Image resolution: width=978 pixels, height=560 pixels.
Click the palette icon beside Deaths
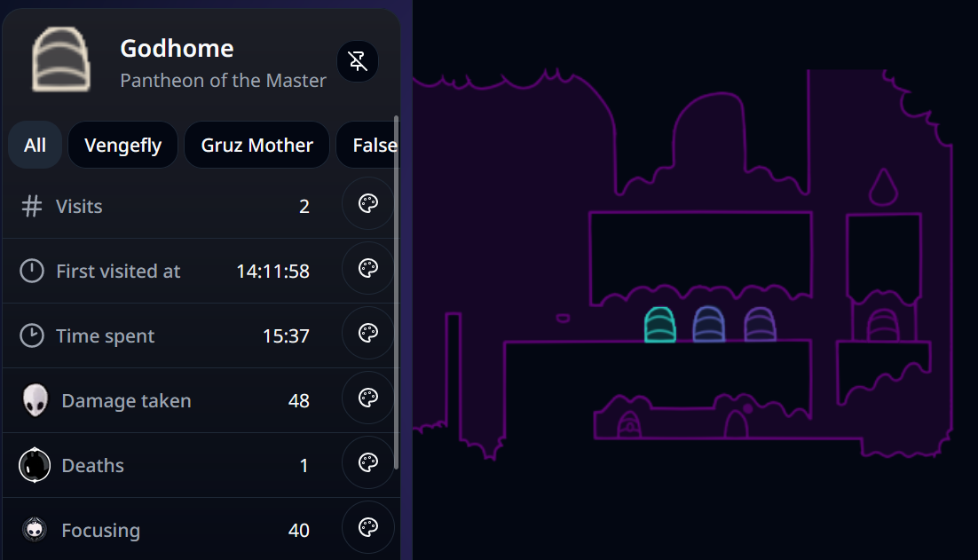tap(367, 463)
